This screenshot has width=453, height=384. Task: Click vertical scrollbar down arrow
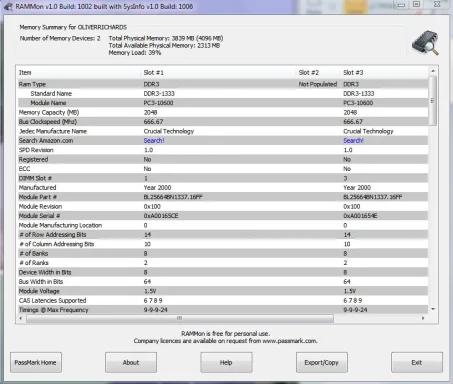tap(433, 309)
